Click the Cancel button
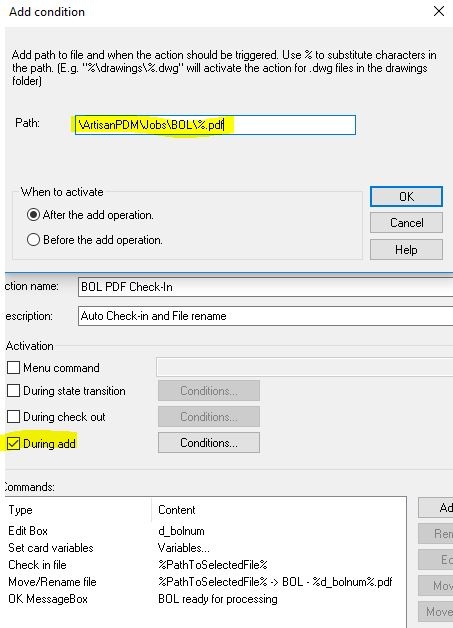 406,223
